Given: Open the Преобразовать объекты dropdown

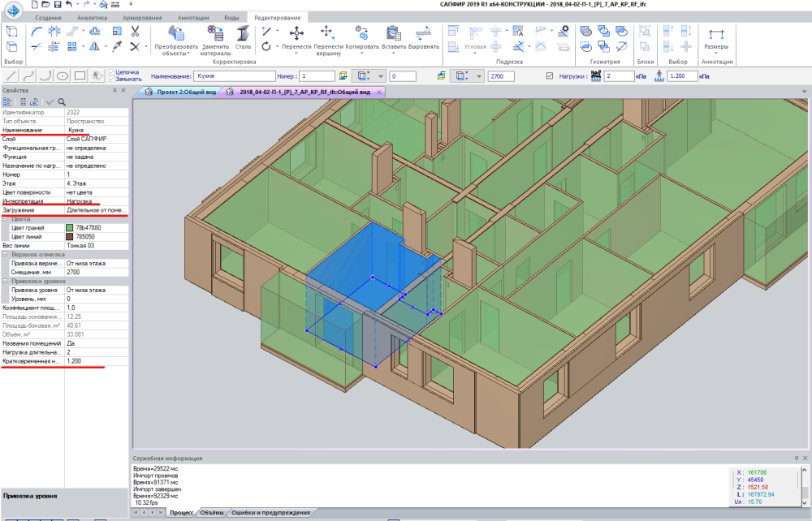Looking at the screenshot, I should coord(188,54).
